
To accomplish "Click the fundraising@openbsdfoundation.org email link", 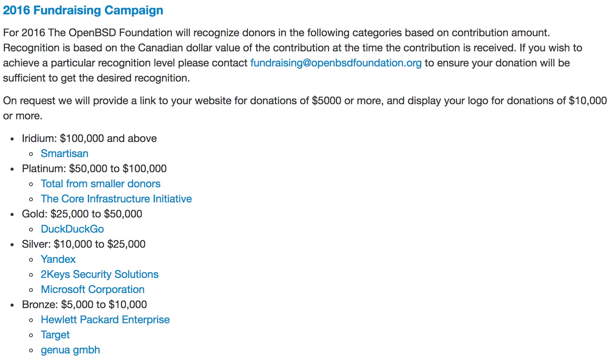I will [335, 63].
